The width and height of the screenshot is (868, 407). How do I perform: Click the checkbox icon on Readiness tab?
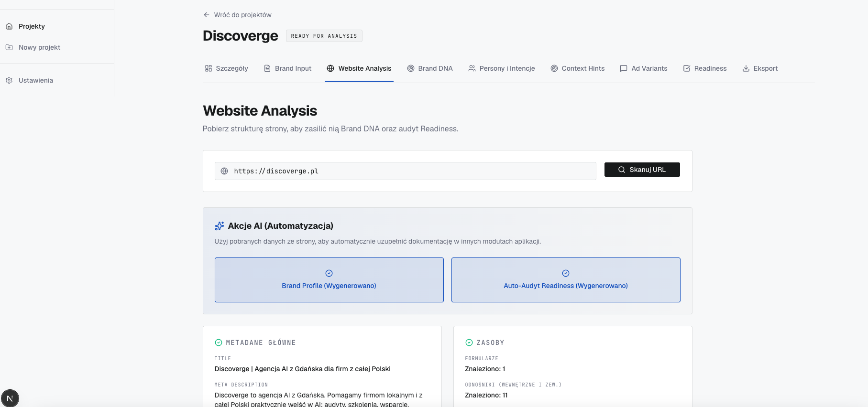pyautogui.click(x=687, y=68)
